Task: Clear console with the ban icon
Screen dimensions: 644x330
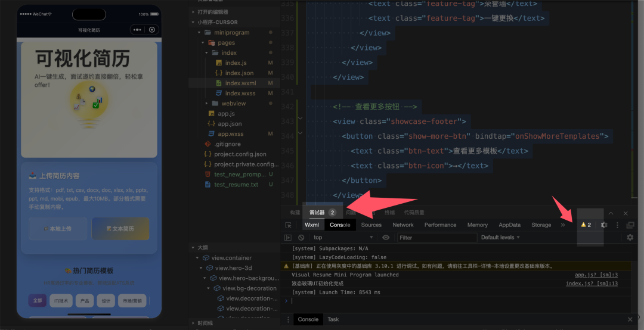Action: click(x=301, y=238)
